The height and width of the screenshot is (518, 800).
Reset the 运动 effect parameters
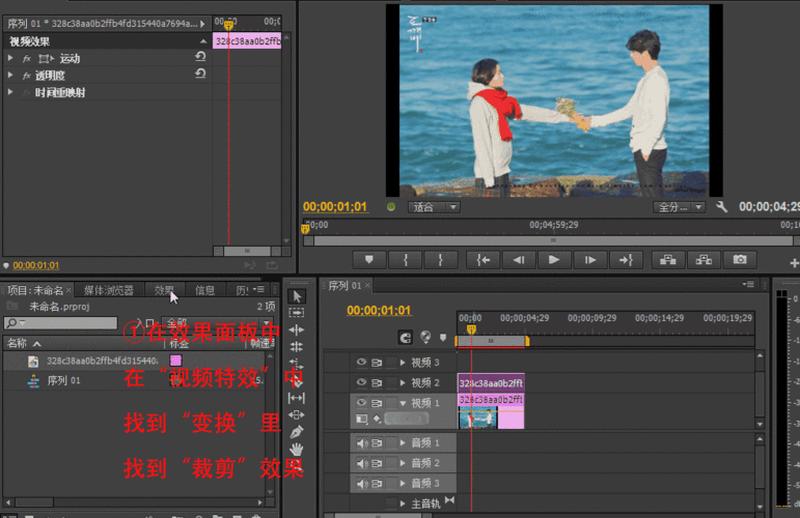click(x=201, y=57)
